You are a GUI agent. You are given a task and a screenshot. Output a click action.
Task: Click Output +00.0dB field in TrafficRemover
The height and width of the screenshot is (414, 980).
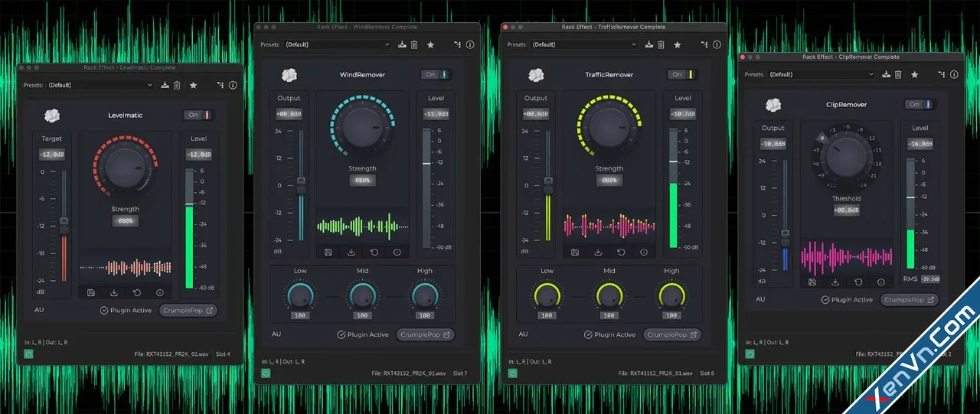(x=536, y=113)
